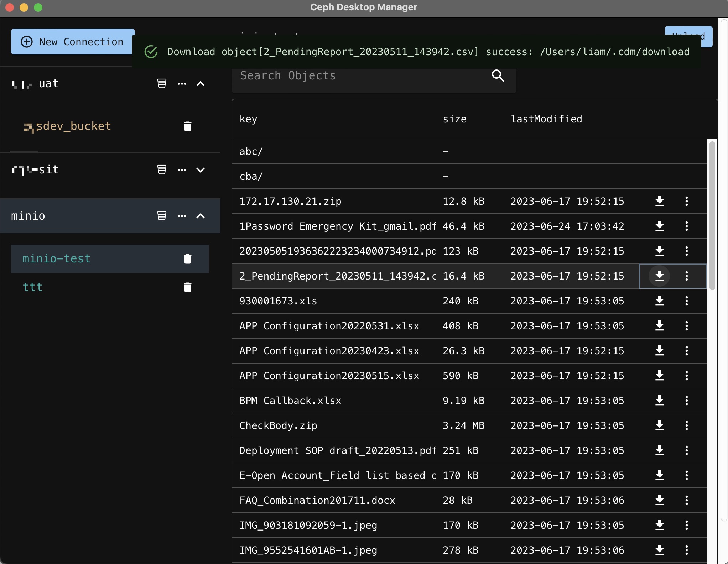Image resolution: width=728 pixels, height=564 pixels.
Task: Open more menu for 172.17.130.21.zip
Action: (686, 201)
